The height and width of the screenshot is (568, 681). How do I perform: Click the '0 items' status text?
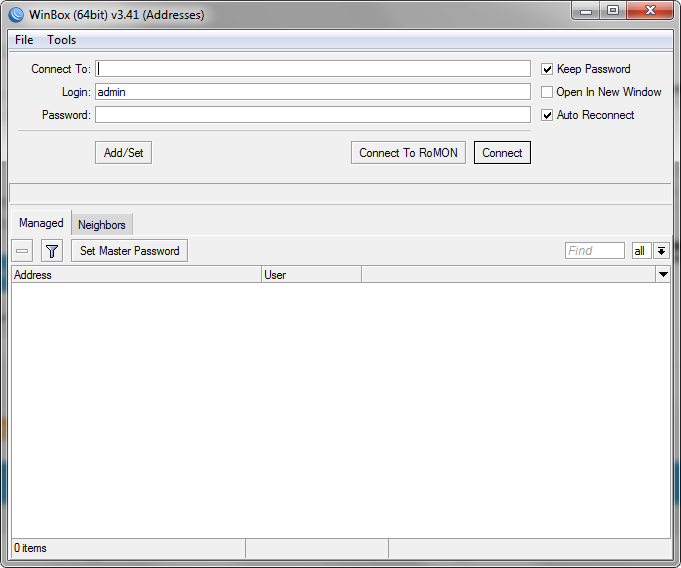[x=30, y=548]
